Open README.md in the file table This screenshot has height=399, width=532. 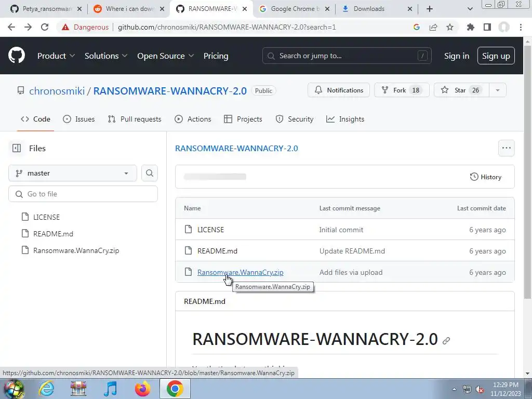(x=218, y=251)
